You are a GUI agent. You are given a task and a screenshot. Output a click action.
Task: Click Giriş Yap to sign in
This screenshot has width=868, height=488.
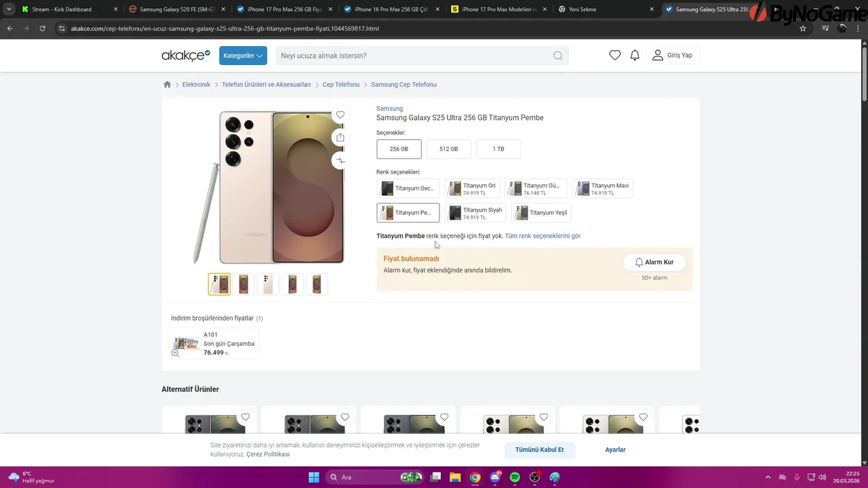click(673, 56)
